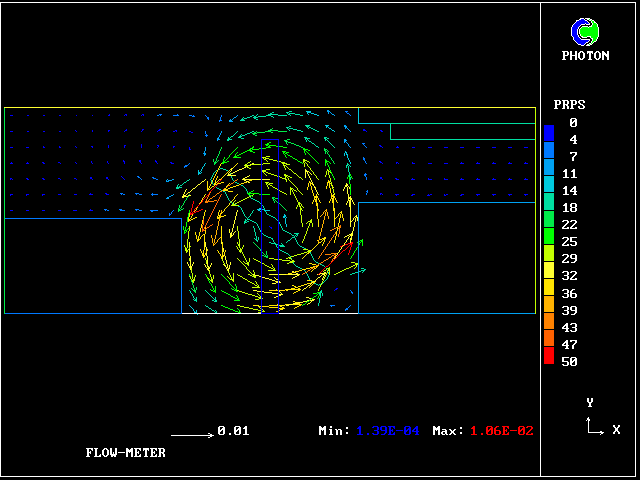Click the legend value 0
640x480 pixels.
click(573, 122)
